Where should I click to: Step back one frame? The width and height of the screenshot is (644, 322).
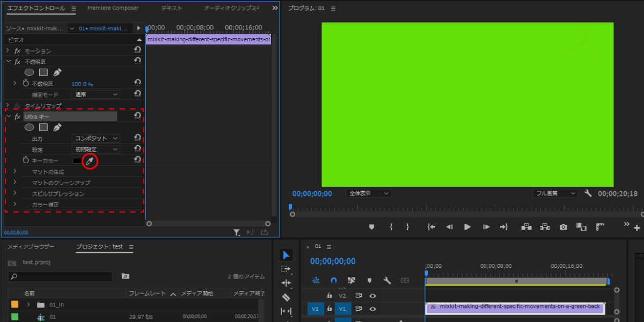point(450,227)
